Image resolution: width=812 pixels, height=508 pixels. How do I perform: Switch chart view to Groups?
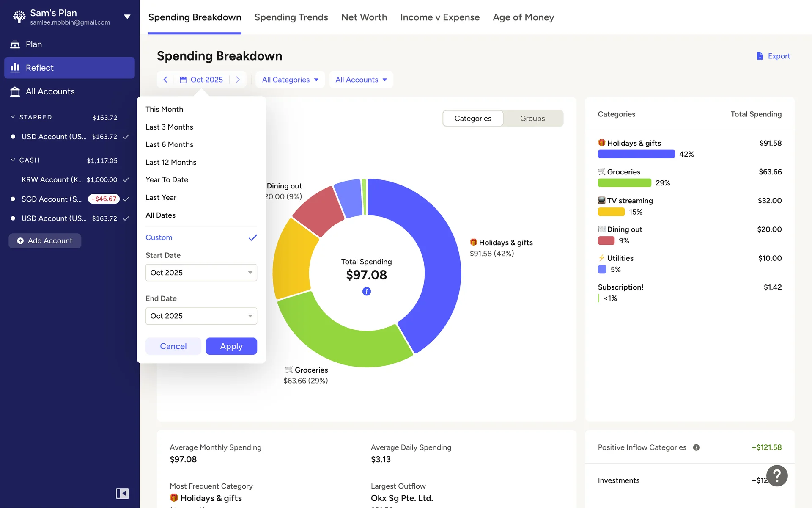[532, 119]
